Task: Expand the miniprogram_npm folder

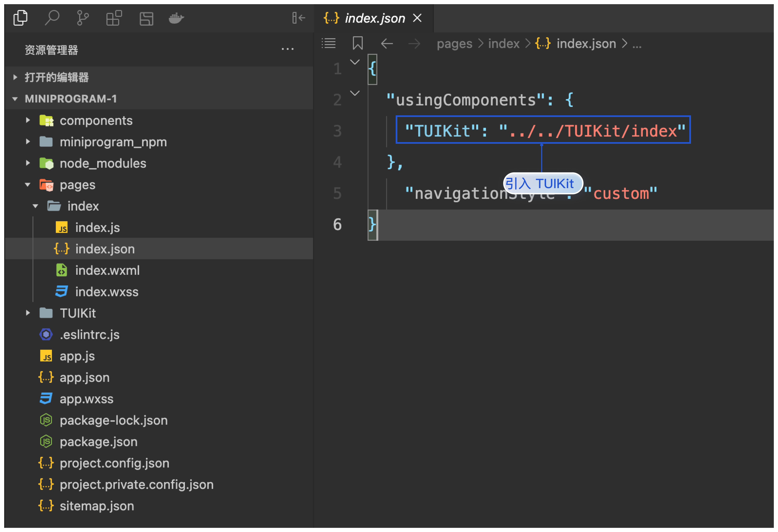Action: click(x=28, y=141)
